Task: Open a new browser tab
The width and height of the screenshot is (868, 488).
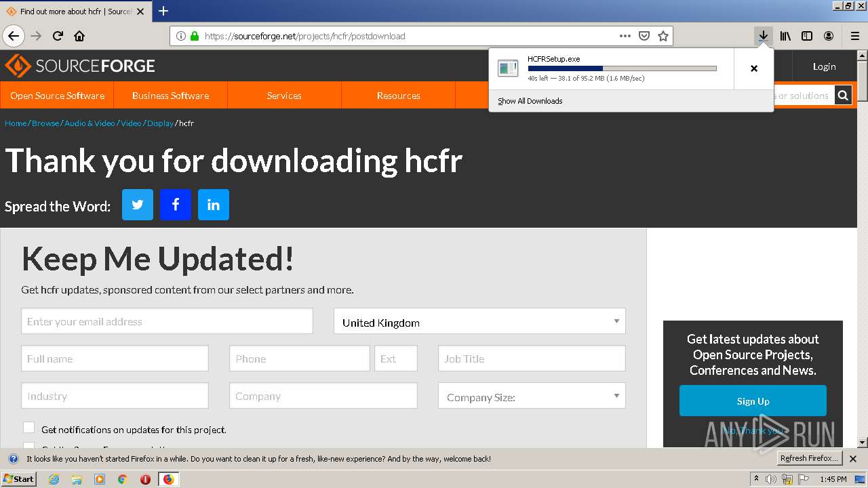Action: 163,11
